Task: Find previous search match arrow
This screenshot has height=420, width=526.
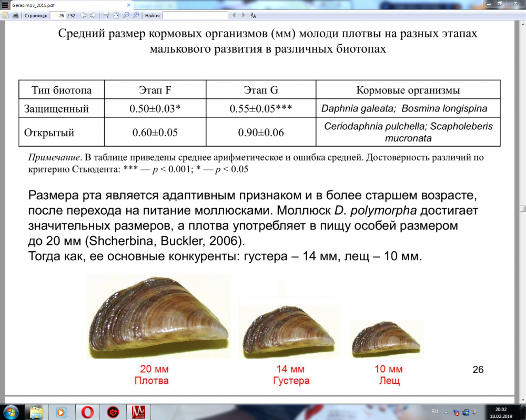Action: (x=234, y=15)
